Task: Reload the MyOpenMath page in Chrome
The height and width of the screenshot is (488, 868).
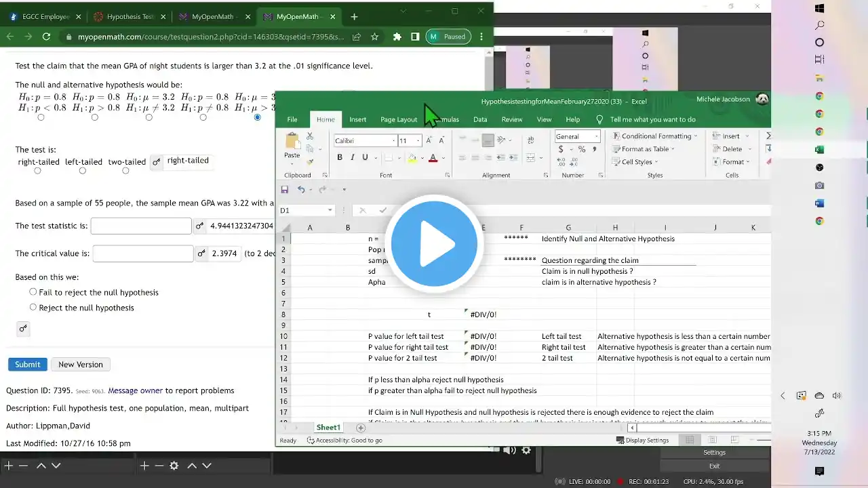Action: 46,37
